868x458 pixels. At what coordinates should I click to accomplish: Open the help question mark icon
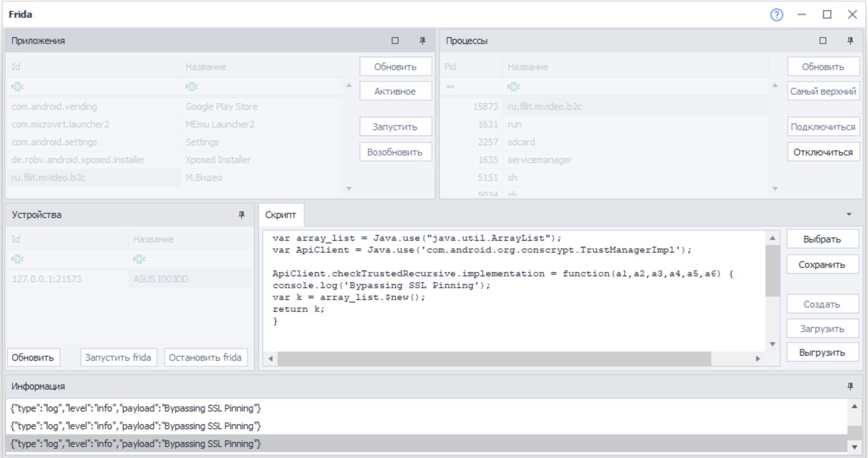click(776, 15)
